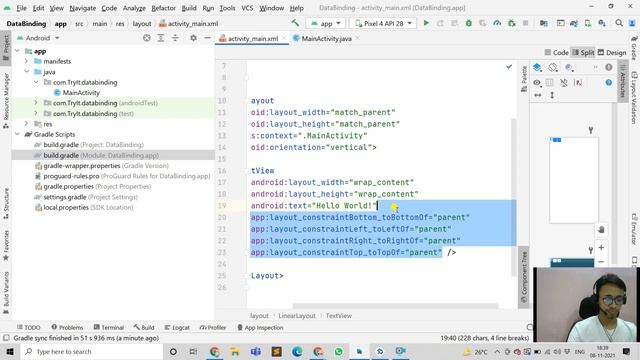Click the Orientation for Preview icon
Viewport: 640px width, 360px height.
(x=553, y=67)
